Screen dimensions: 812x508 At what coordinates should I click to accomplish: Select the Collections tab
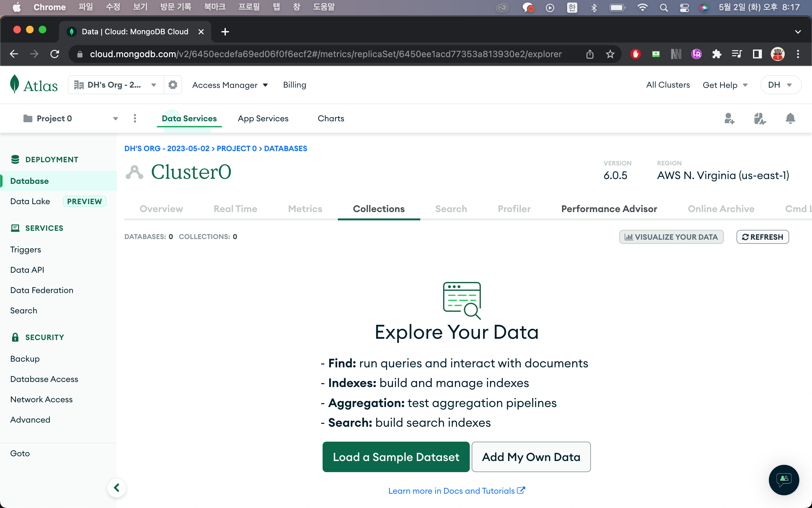pyautogui.click(x=379, y=209)
